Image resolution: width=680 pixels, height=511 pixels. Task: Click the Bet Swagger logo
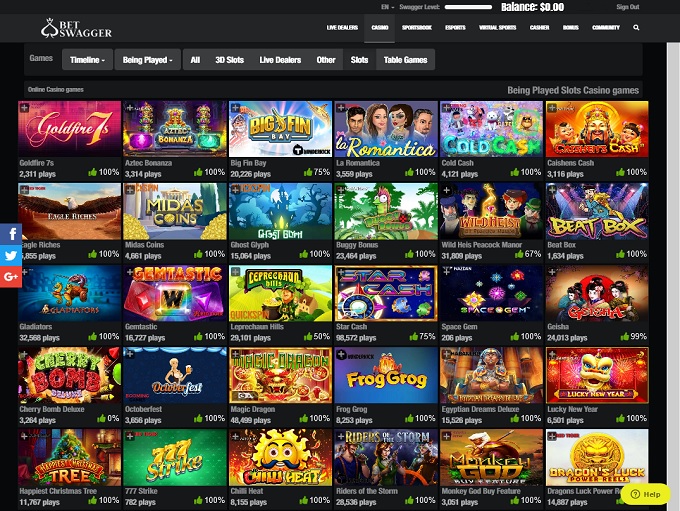point(76,29)
